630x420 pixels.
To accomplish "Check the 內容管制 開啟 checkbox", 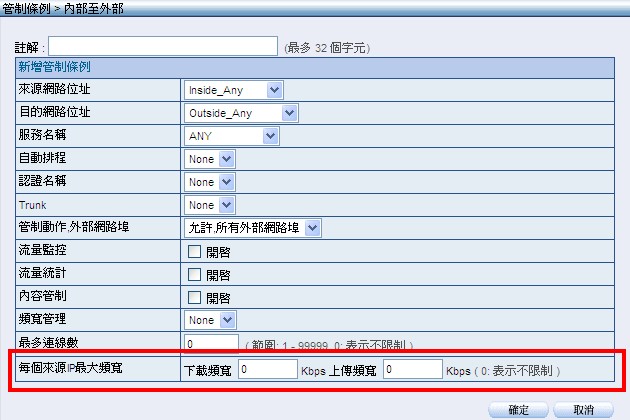I will (x=195, y=297).
